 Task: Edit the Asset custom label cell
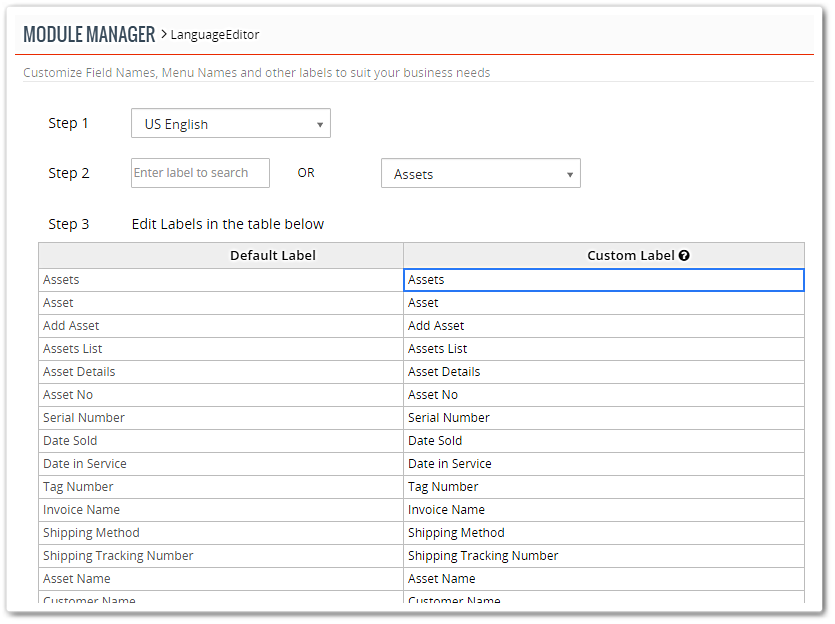604,303
